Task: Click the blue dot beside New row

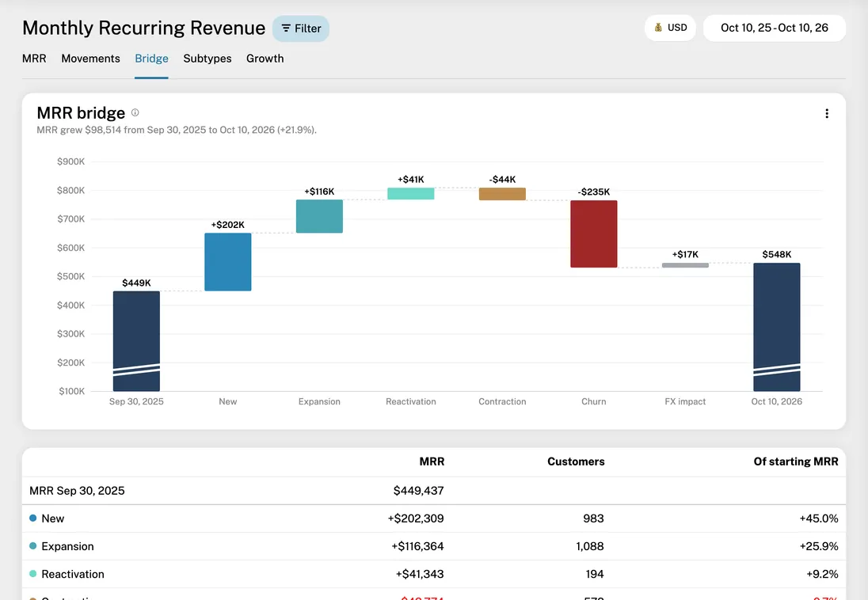Action: click(x=32, y=518)
